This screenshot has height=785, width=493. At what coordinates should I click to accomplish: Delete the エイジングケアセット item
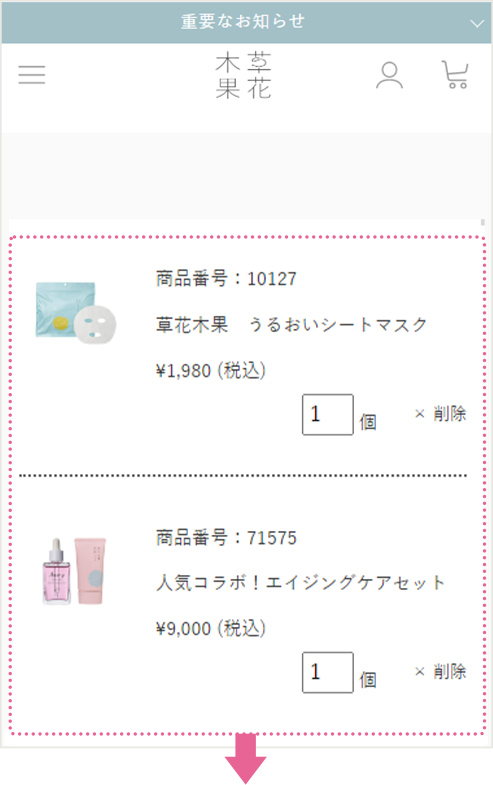[440, 671]
